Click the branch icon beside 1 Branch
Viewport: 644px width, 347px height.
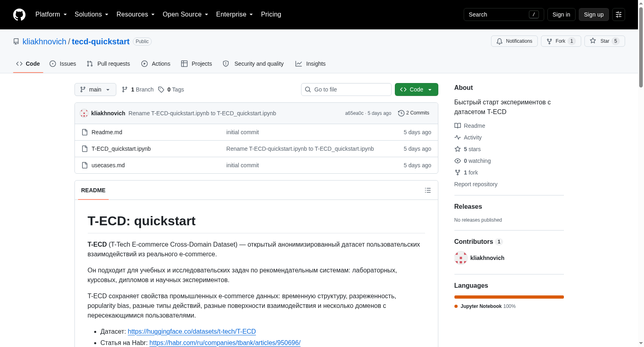click(125, 89)
